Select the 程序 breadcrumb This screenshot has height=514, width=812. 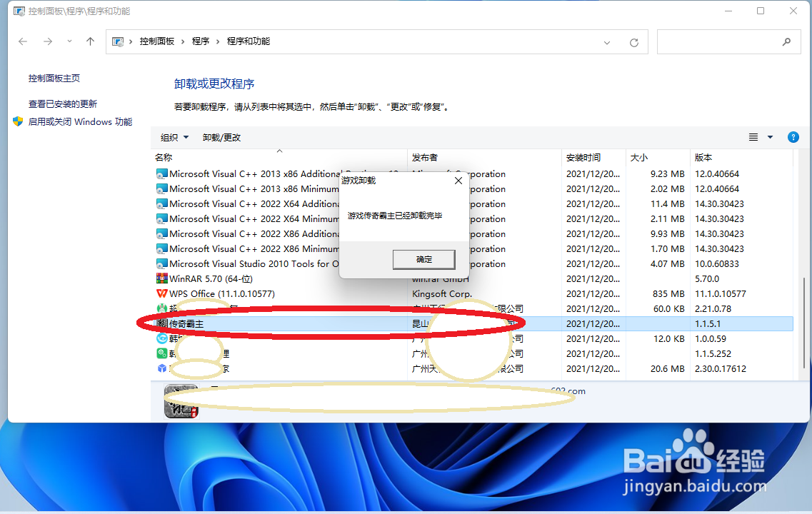pyautogui.click(x=201, y=41)
